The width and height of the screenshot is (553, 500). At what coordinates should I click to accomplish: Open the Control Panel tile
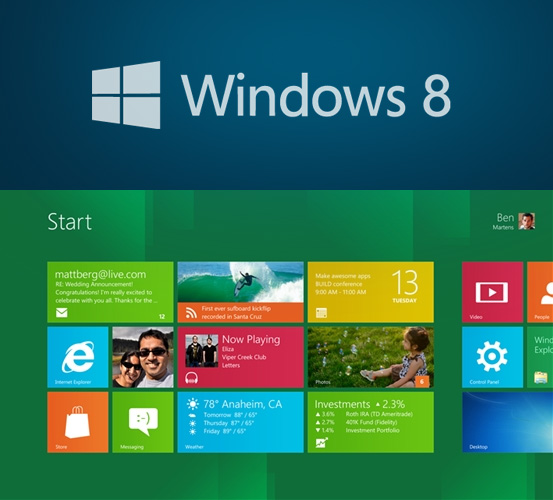click(x=492, y=357)
